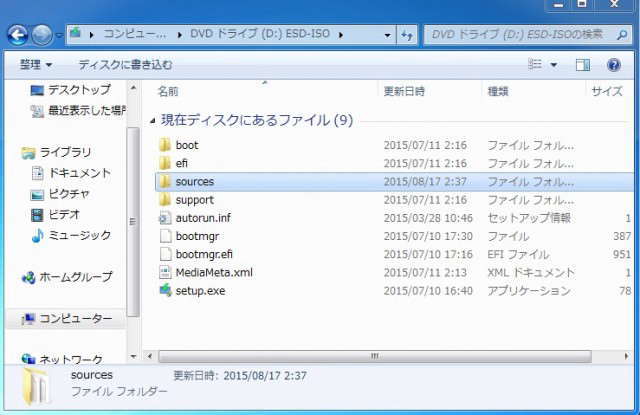Sort by 更新日時 column header
This screenshot has height=415, width=640.
click(404, 91)
